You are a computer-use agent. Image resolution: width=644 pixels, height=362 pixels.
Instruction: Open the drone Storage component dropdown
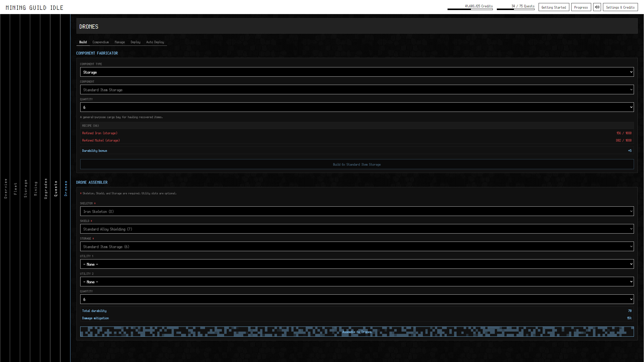point(357,246)
